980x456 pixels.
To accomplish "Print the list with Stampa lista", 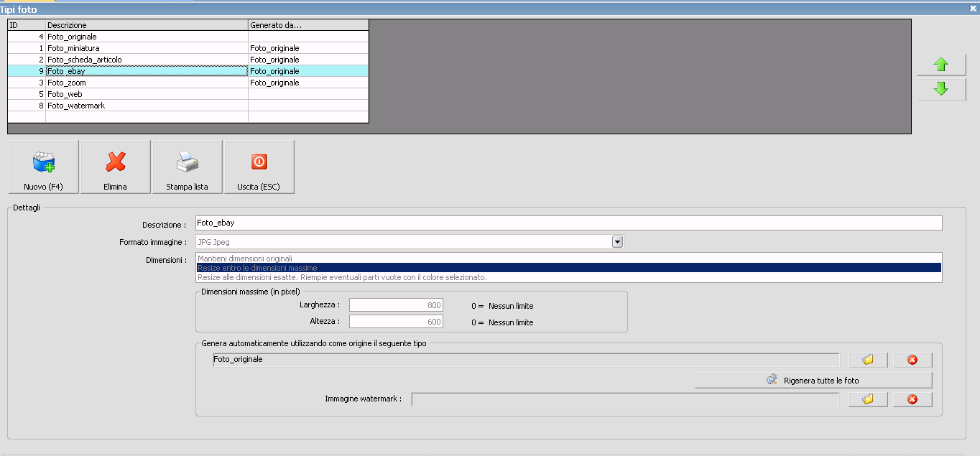I will tap(187, 167).
